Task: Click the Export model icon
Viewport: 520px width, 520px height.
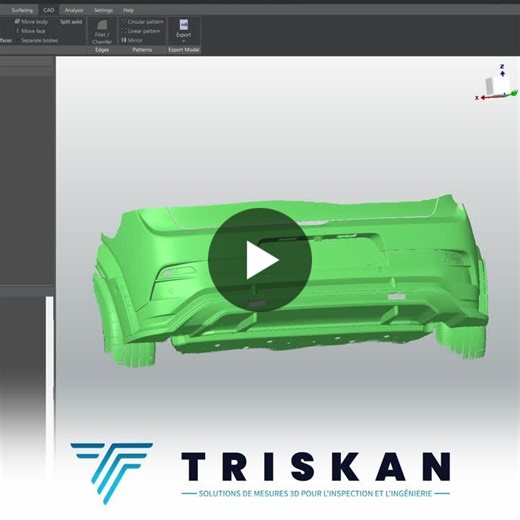Action: 184,25
